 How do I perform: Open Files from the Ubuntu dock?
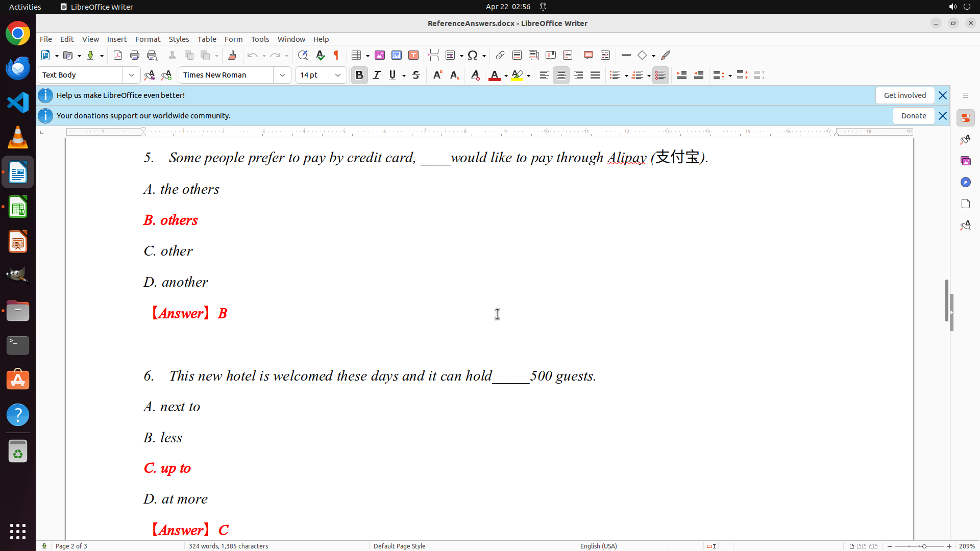[18, 311]
